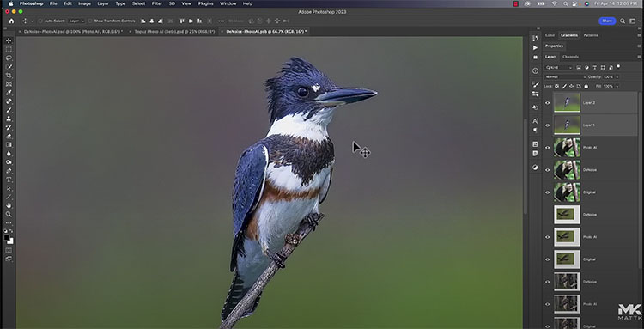644x329 pixels.
Task: Open the Kind layer filter dropdown
Action: 559,67
